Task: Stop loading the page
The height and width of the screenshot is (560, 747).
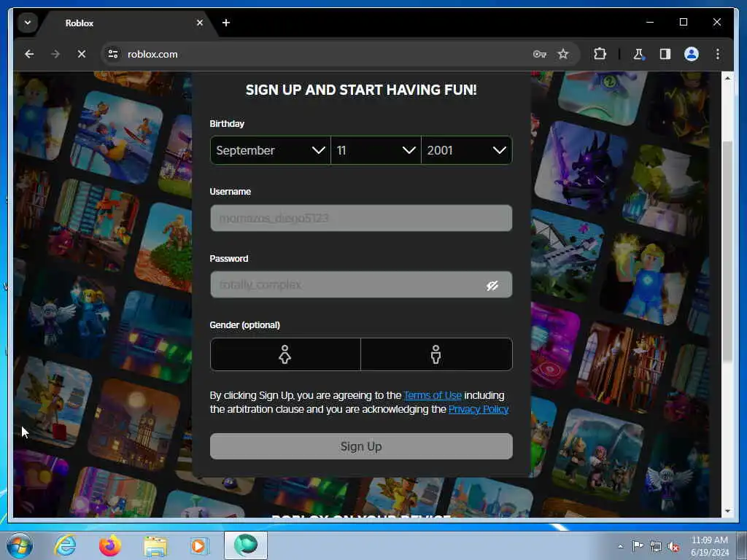Action: click(82, 54)
